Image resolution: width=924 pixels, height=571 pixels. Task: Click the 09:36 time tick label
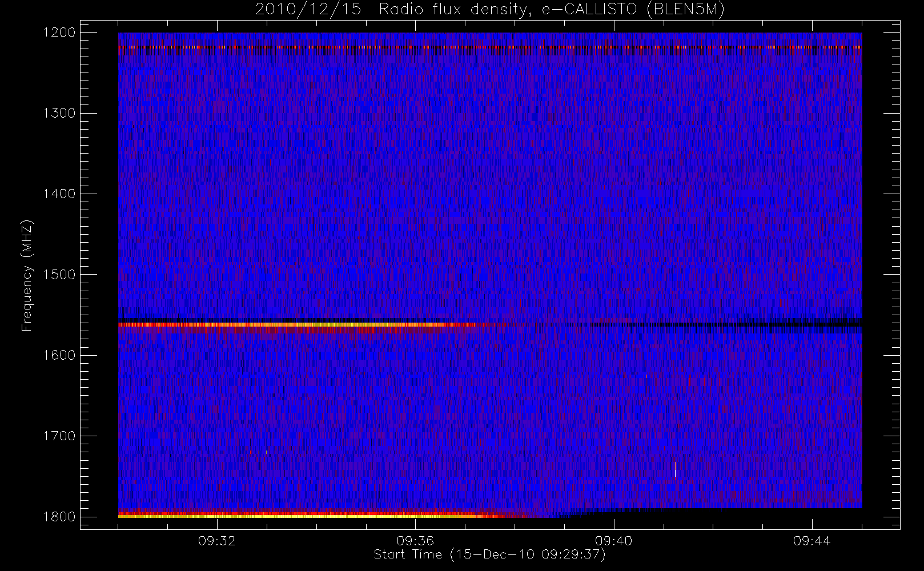[x=415, y=541]
